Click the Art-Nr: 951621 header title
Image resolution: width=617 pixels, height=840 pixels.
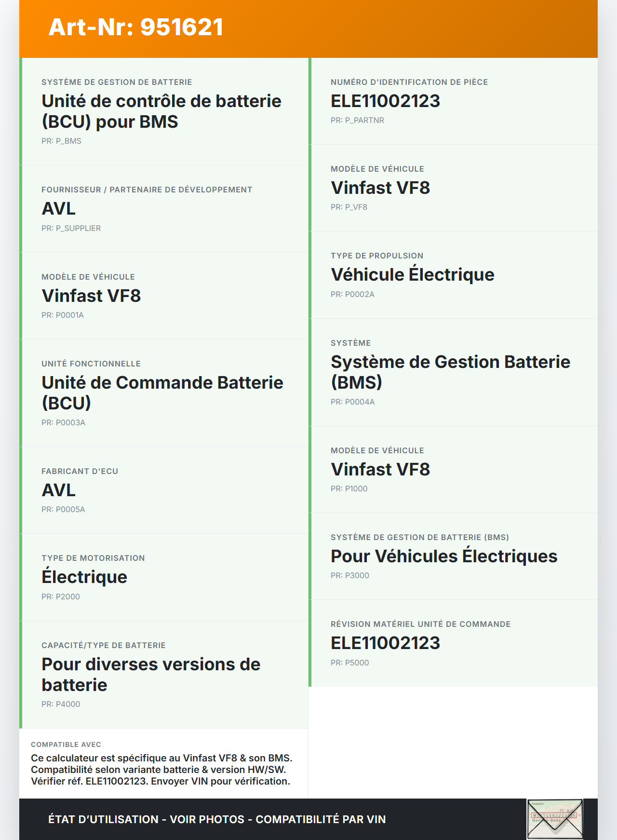point(136,27)
